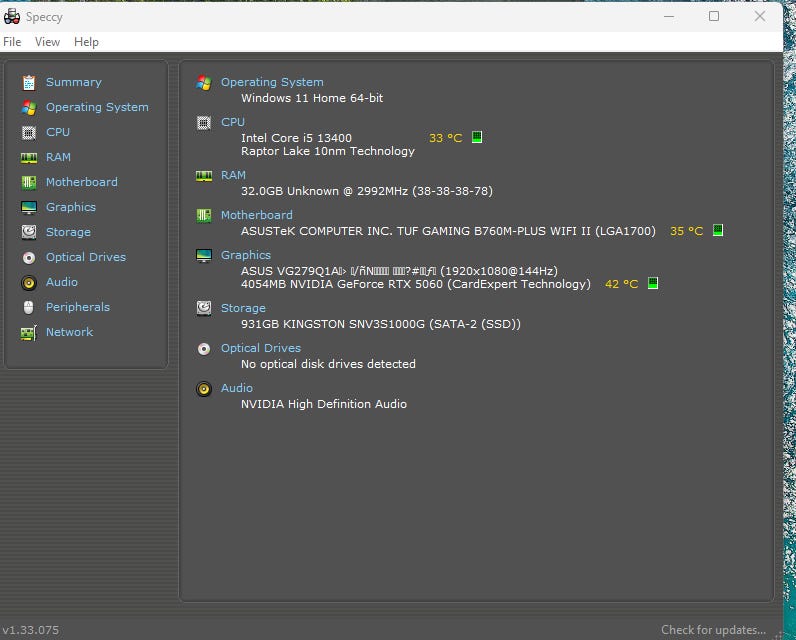796x640 pixels.
Task: Click the Speccy app icon in title bar
Action: click(12, 17)
